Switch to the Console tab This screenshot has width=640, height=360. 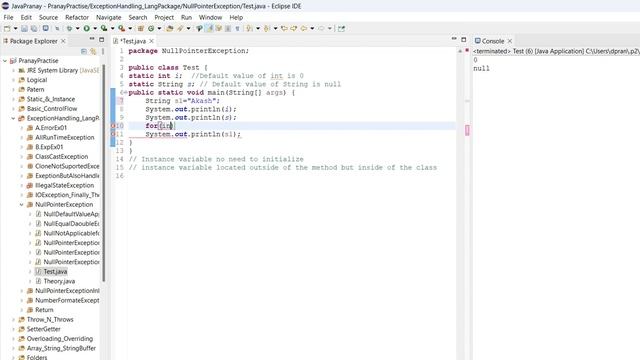[x=493, y=41]
